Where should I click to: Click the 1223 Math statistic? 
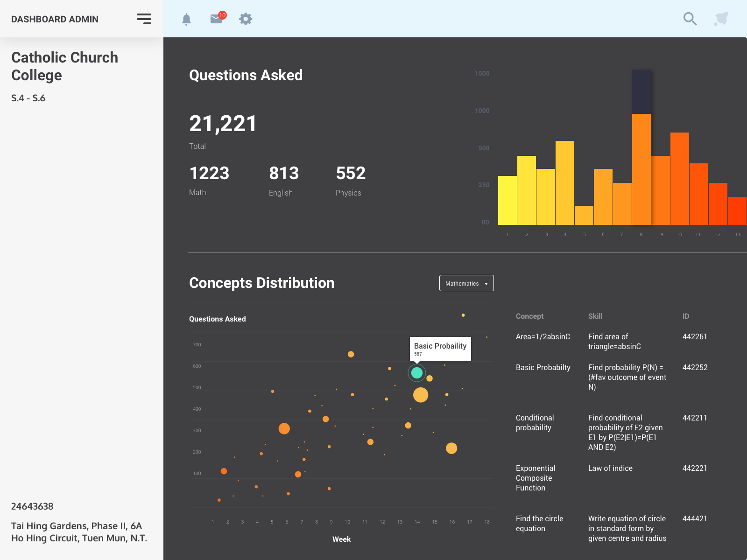click(209, 174)
